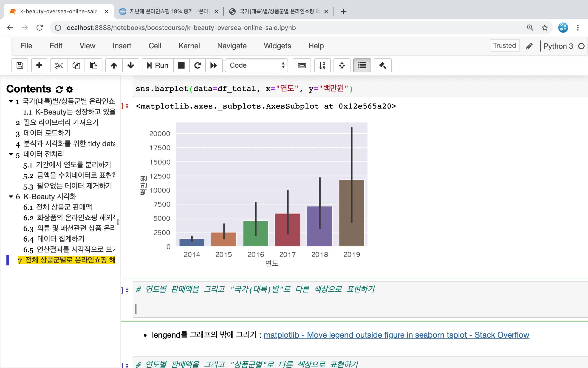Go to section 1.1 K-Beauty는 성장하고

coord(69,112)
